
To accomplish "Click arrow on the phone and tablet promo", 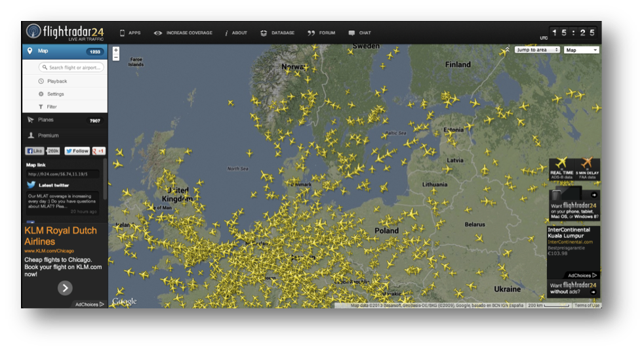I will point(594,195).
